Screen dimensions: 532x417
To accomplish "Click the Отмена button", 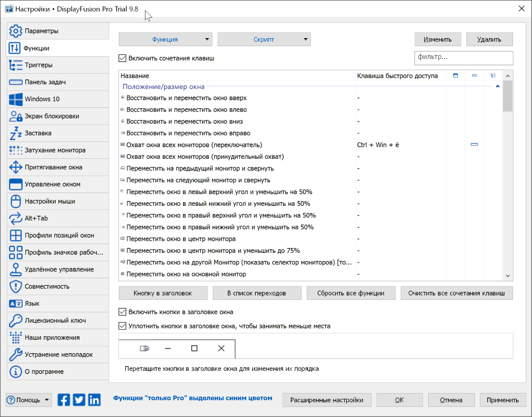I will click(x=451, y=400).
